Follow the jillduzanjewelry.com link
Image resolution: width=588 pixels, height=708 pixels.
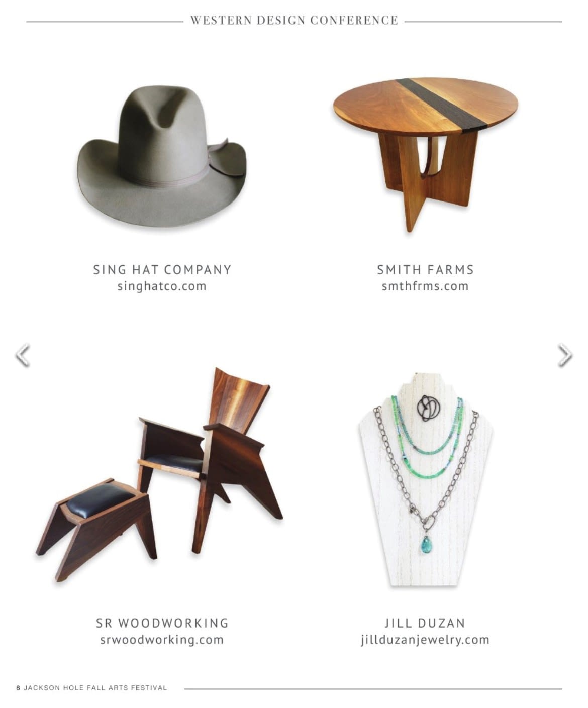(x=425, y=640)
